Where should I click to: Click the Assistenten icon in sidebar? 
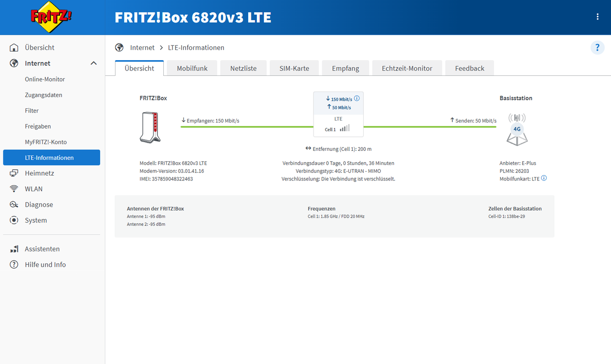(x=14, y=249)
